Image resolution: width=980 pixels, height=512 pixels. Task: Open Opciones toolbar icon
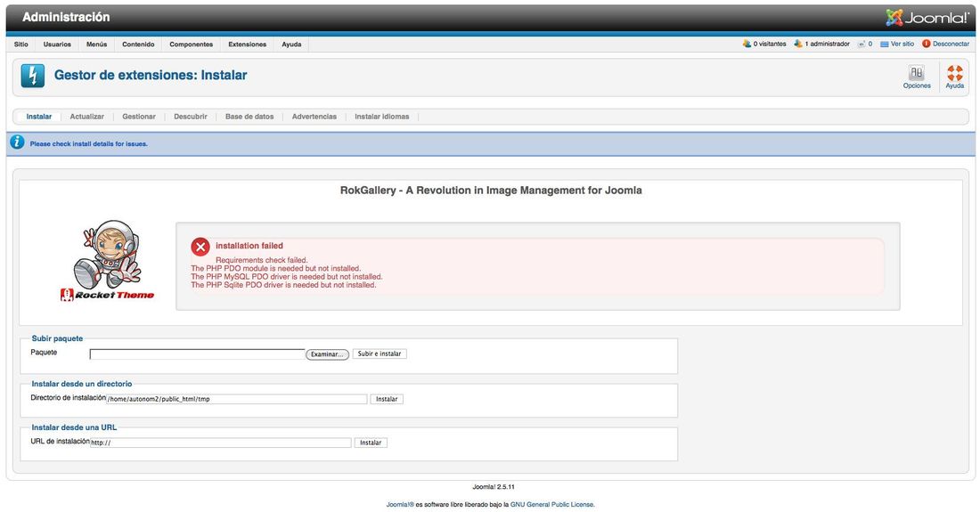(916, 77)
